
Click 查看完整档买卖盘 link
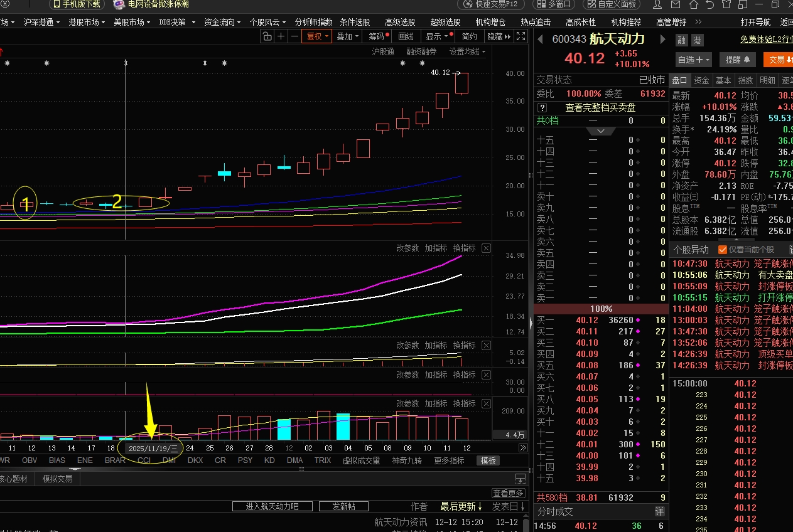pos(600,108)
